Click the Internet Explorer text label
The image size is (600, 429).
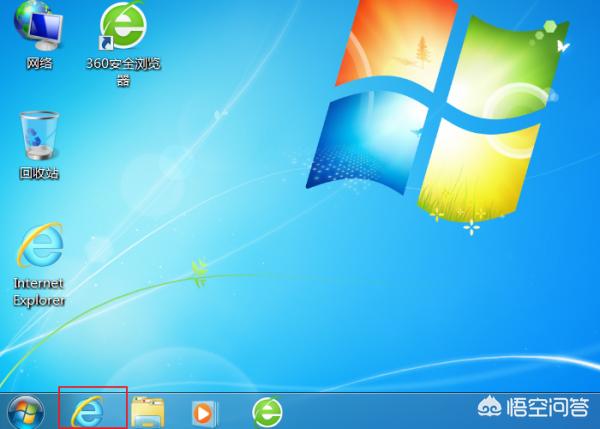(x=39, y=291)
